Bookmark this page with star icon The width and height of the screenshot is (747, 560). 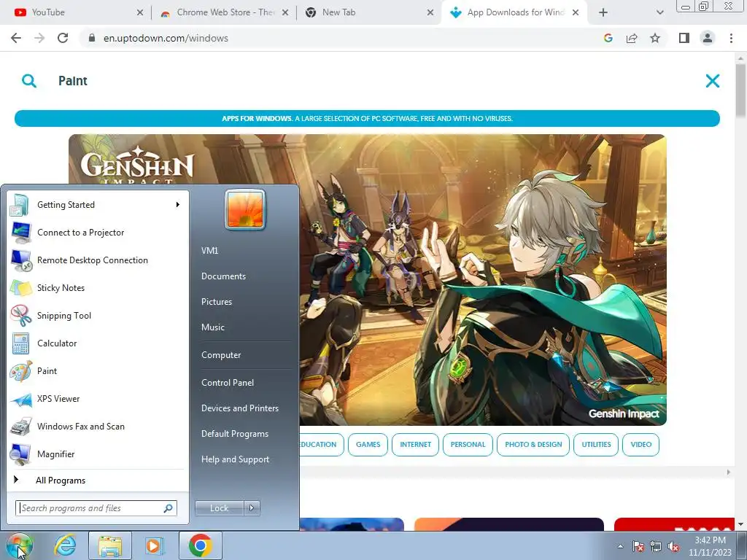pyautogui.click(x=655, y=38)
